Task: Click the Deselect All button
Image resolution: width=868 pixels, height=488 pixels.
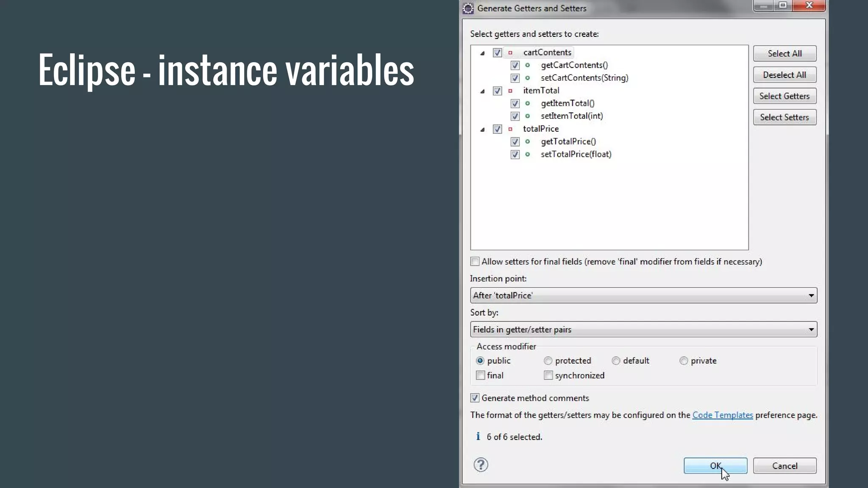Action: coord(785,75)
